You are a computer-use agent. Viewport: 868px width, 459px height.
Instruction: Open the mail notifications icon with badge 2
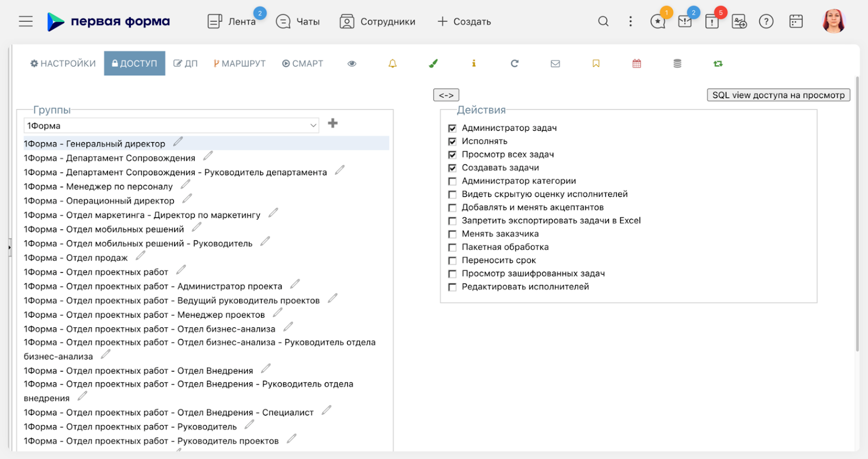pos(685,21)
